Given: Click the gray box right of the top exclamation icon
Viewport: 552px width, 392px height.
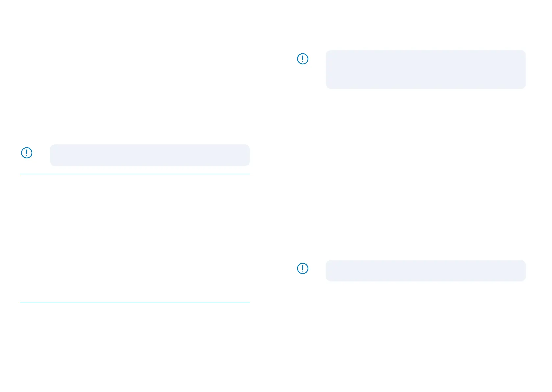Looking at the screenshot, I should 426,69.
